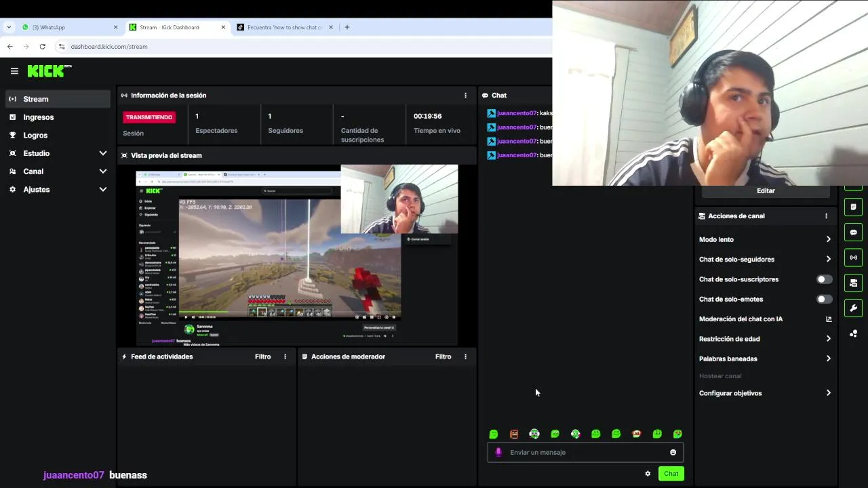Expand the Canal sidebar group
Viewport: 868px width, 488px height.
click(58, 171)
